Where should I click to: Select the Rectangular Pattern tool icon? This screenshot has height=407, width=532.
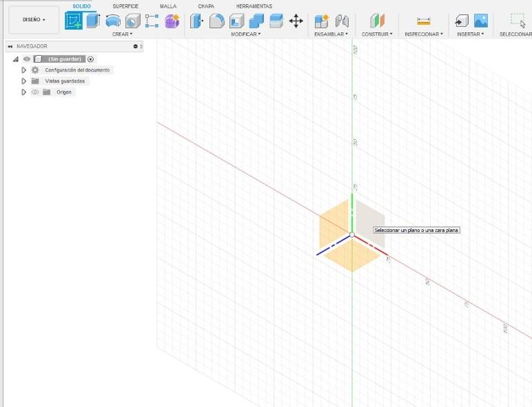pyautogui.click(x=152, y=21)
